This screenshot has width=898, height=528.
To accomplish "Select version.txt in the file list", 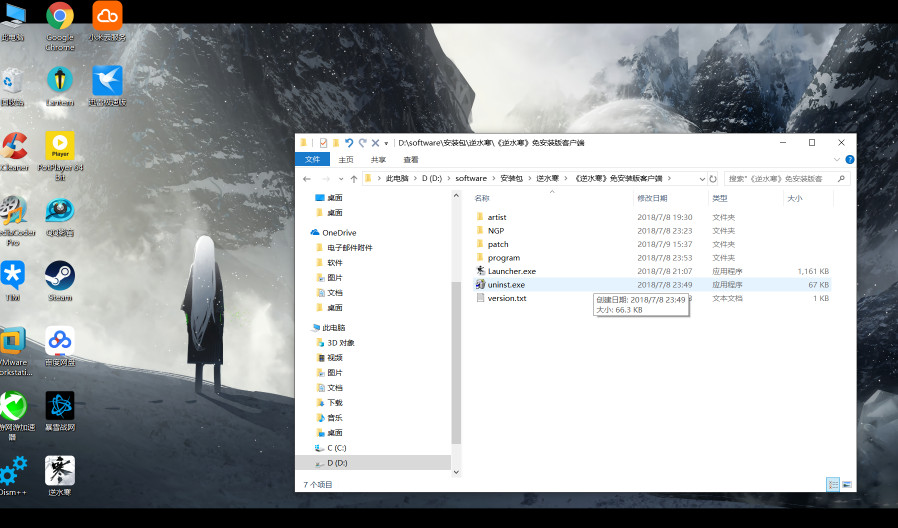I will [x=506, y=298].
